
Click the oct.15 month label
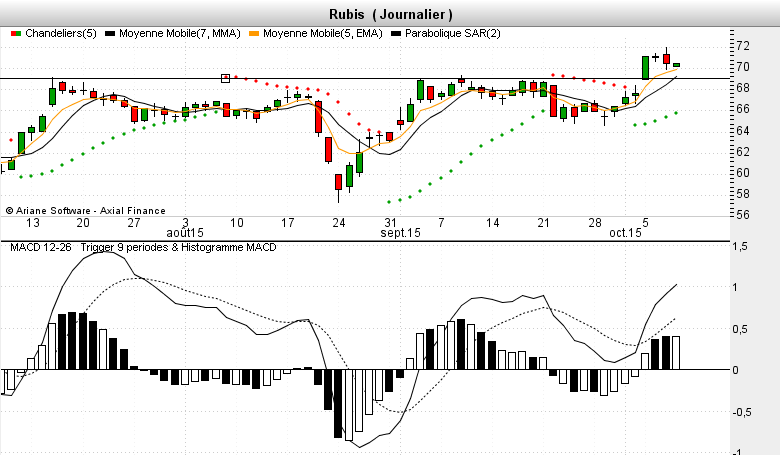coord(625,232)
